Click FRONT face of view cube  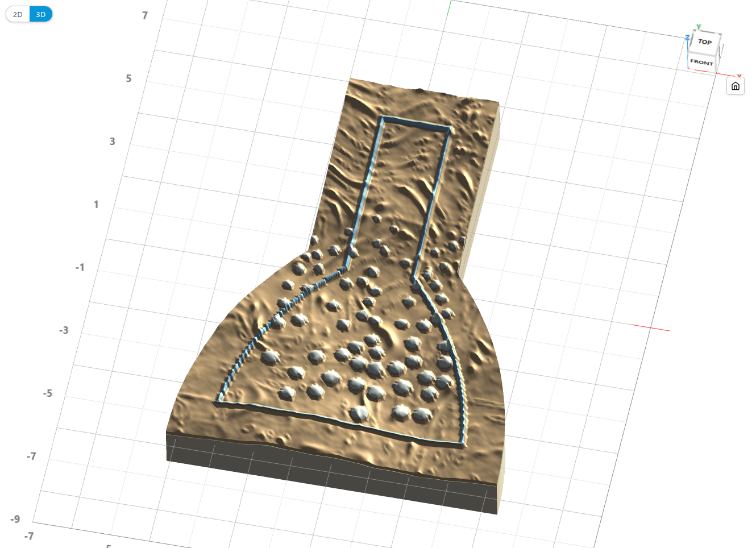point(701,62)
